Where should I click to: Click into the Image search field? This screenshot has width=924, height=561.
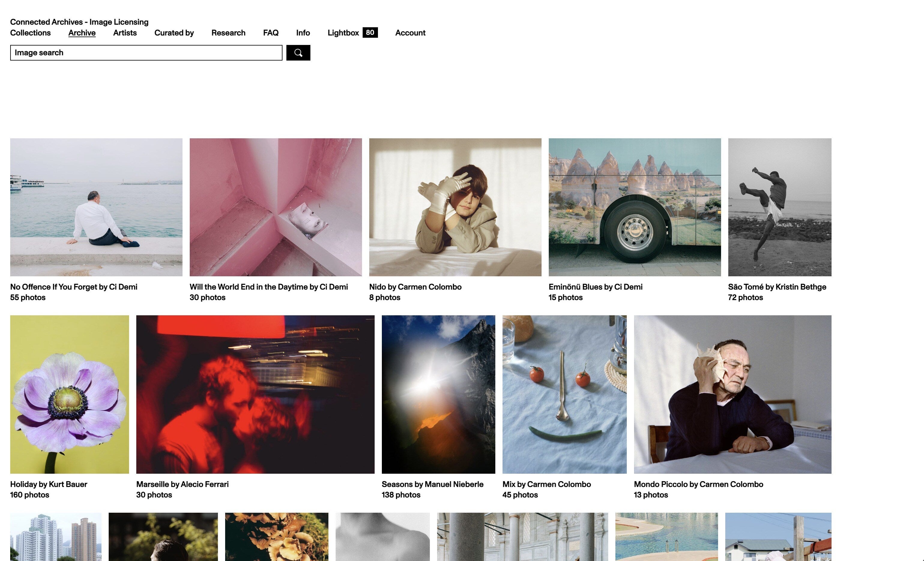click(146, 53)
